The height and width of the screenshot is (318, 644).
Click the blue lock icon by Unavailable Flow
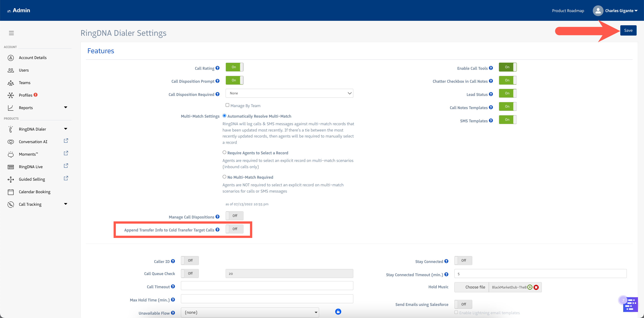point(338,312)
